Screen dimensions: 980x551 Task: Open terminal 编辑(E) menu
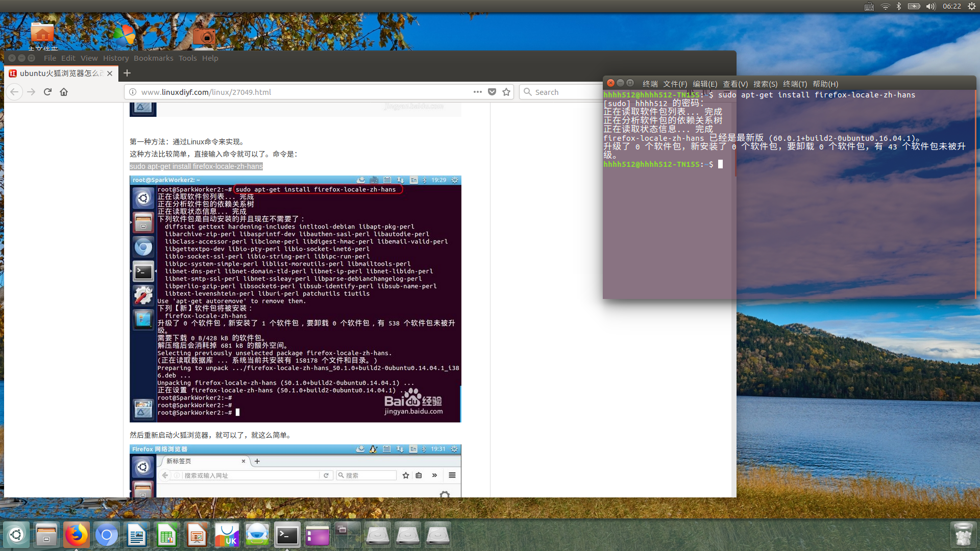705,84
